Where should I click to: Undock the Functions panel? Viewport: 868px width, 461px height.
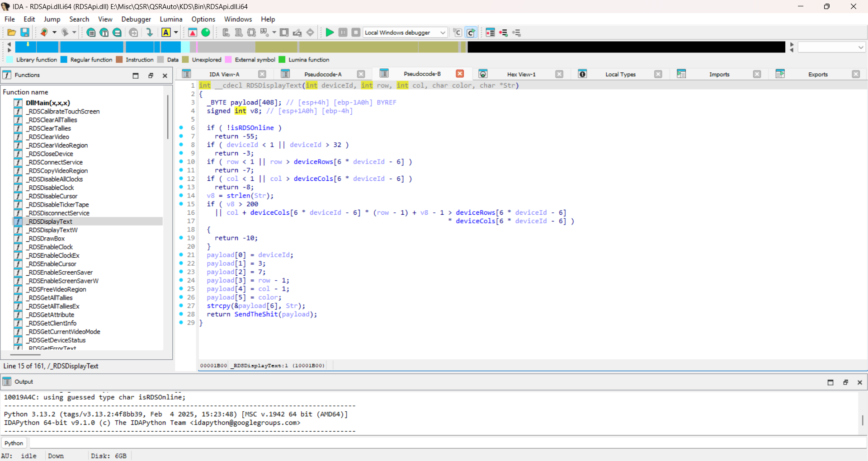point(151,75)
